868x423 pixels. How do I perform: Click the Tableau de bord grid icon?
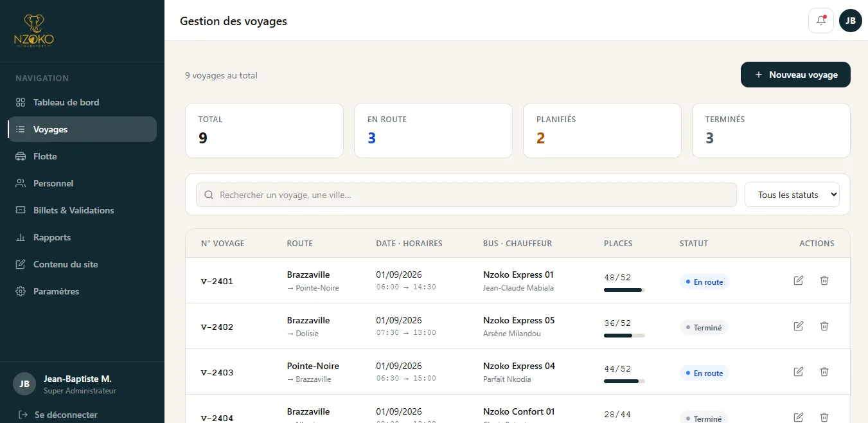click(x=21, y=102)
